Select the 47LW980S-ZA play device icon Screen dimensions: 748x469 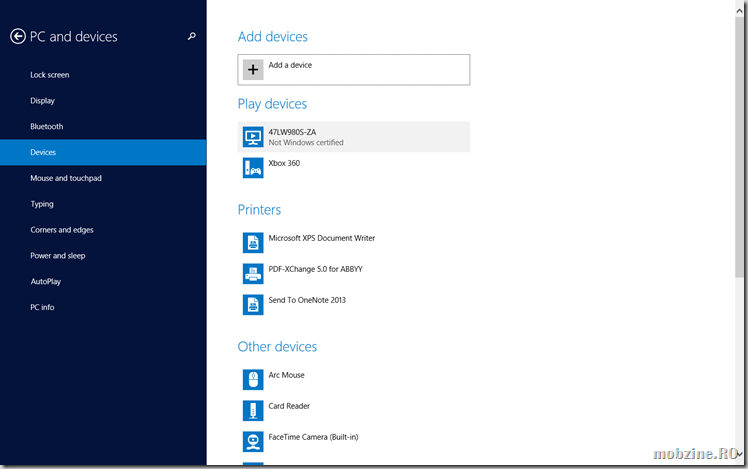(253, 137)
